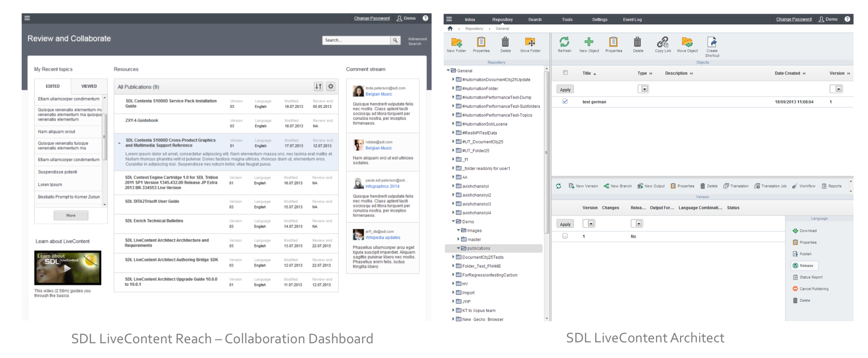
Task: Collapse the General tree folder
Action: (448, 70)
